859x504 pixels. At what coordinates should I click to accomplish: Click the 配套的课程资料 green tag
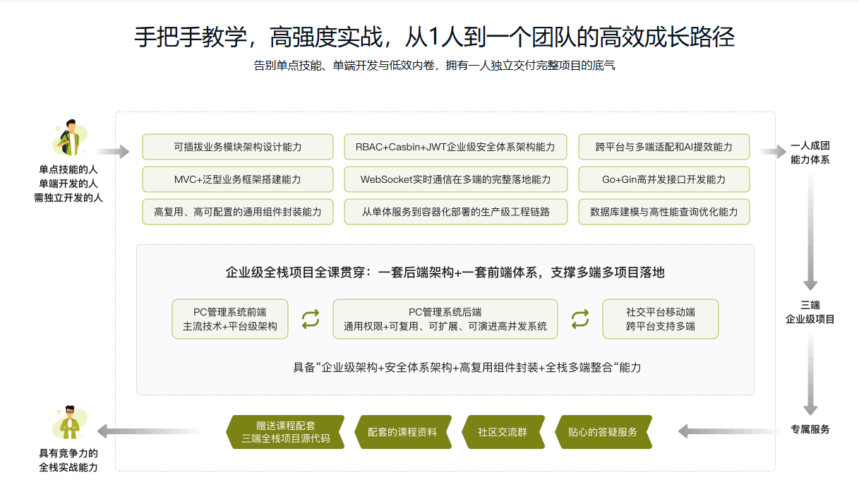tap(402, 432)
